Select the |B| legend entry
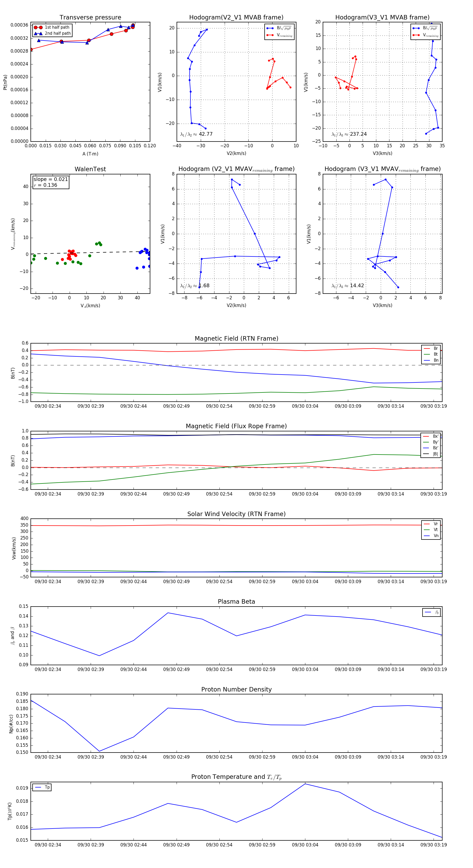Image resolution: width=473 pixels, height=868 pixels. [431, 454]
